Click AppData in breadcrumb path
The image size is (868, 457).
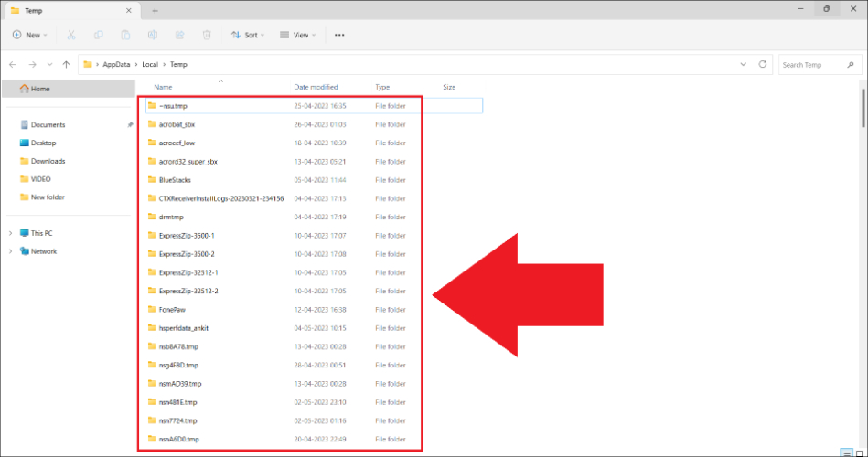(116, 65)
